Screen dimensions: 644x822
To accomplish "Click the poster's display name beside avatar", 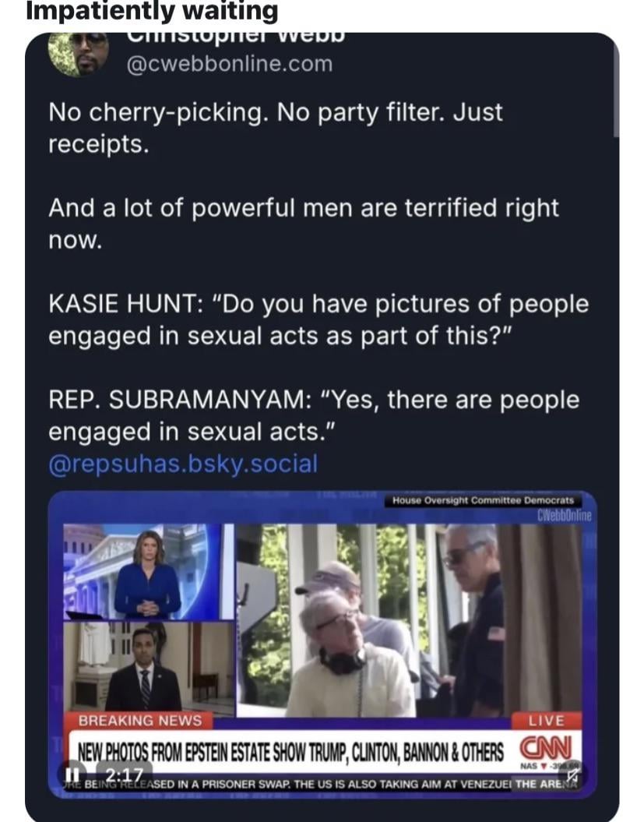I will click(x=234, y=37).
